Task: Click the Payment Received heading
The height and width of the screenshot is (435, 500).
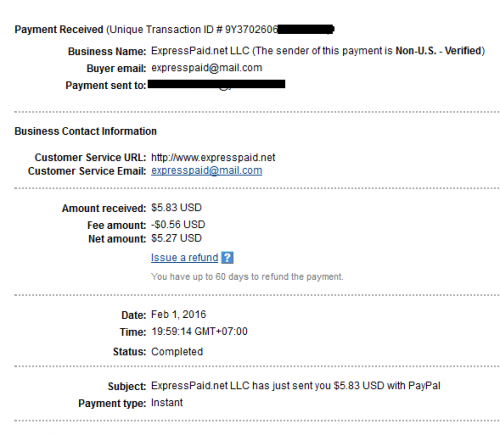Action: pyautogui.click(x=59, y=30)
